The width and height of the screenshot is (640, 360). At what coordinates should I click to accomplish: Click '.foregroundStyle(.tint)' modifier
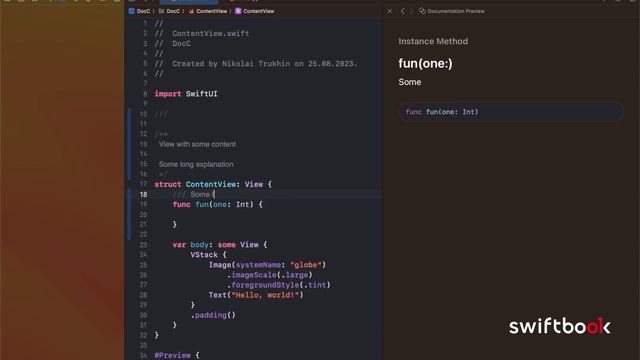(x=278, y=284)
